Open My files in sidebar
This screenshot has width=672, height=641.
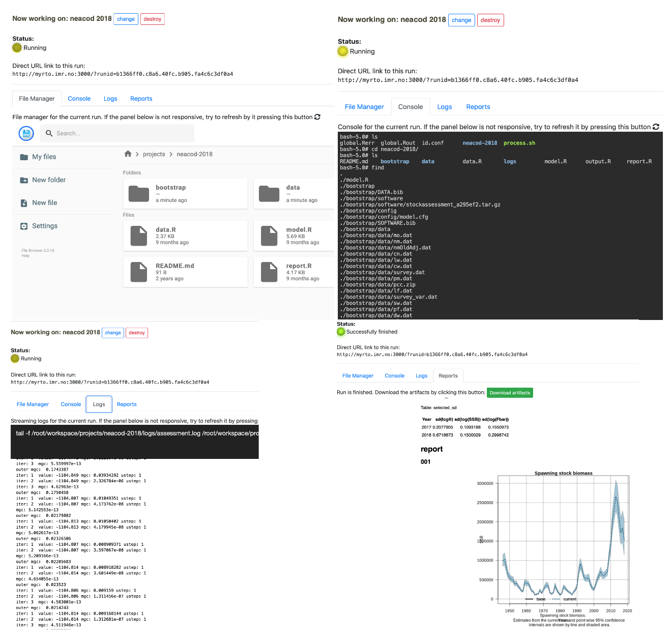point(44,157)
